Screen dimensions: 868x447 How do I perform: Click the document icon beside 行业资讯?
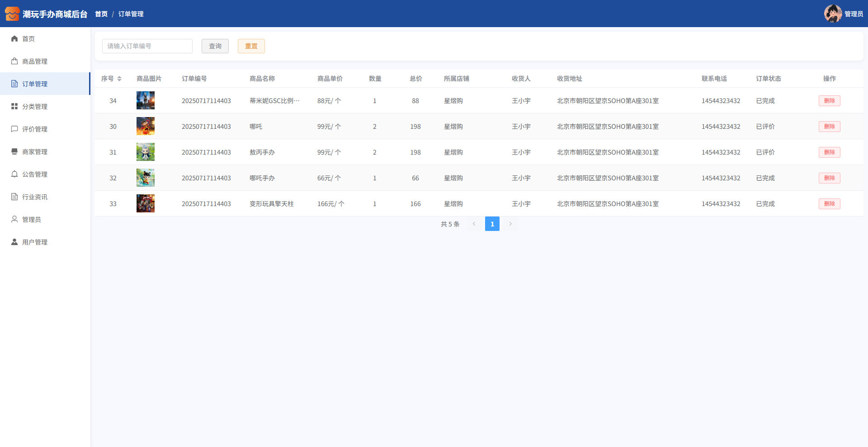click(14, 197)
